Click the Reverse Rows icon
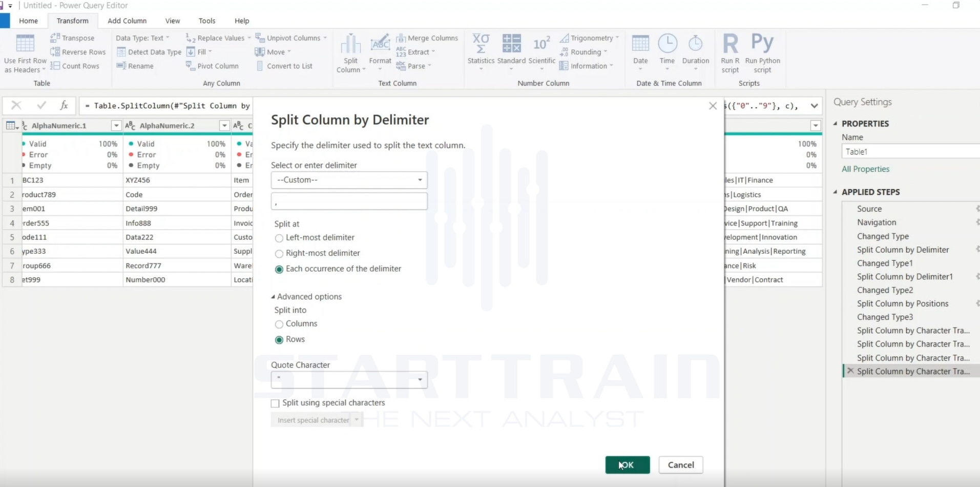The image size is (980, 487). (x=55, y=52)
